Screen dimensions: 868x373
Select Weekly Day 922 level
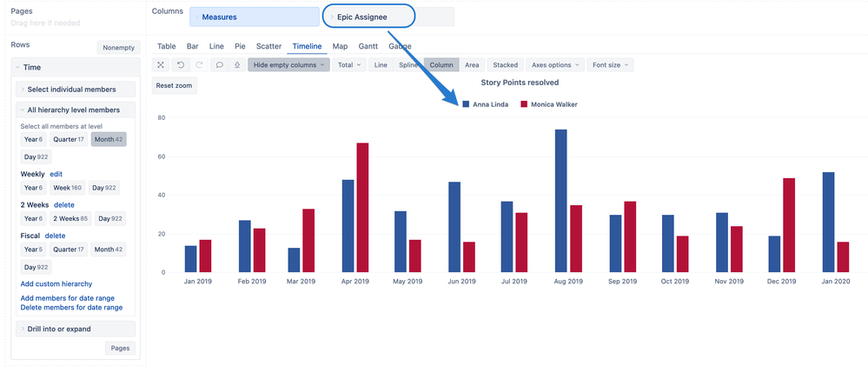104,188
